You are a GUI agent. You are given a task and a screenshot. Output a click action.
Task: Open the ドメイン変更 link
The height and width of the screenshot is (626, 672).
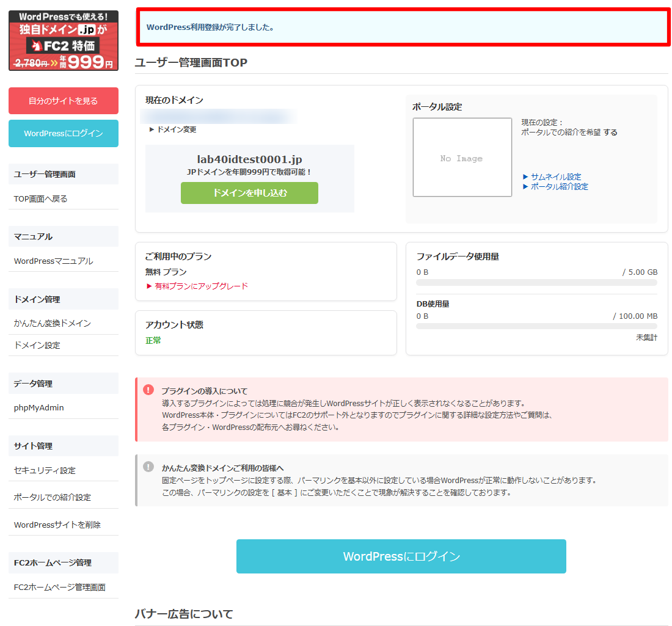point(173,129)
